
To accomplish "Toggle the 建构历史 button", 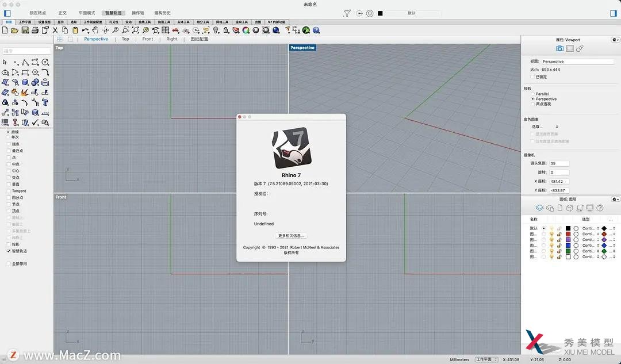I will [162, 13].
